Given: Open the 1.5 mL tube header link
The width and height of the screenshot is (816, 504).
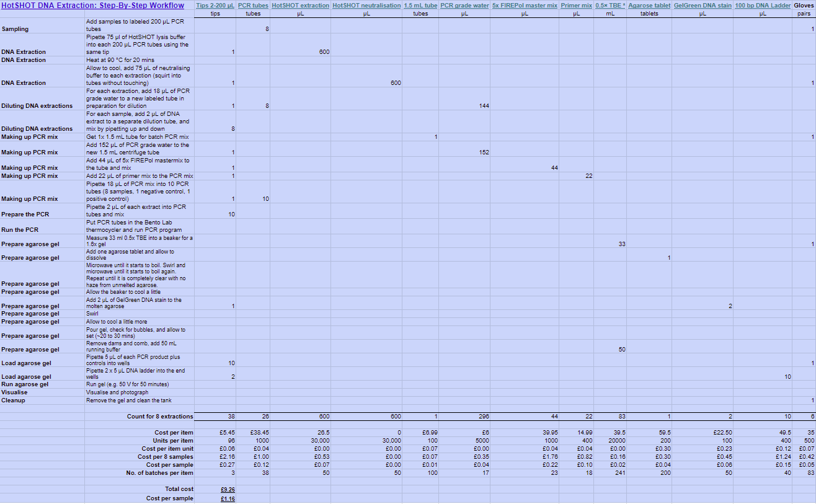Looking at the screenshot, I should click(420, 6).
